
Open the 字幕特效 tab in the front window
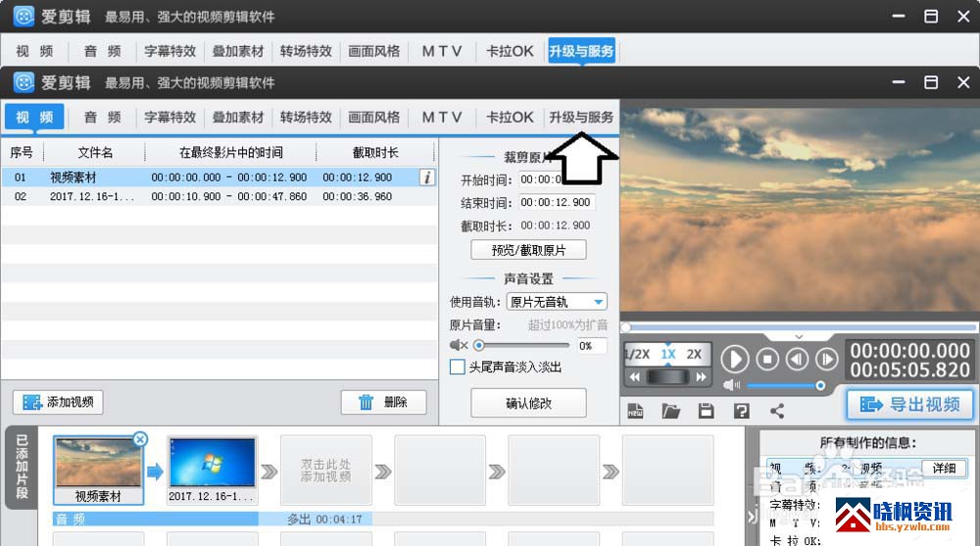click(170, 117)
